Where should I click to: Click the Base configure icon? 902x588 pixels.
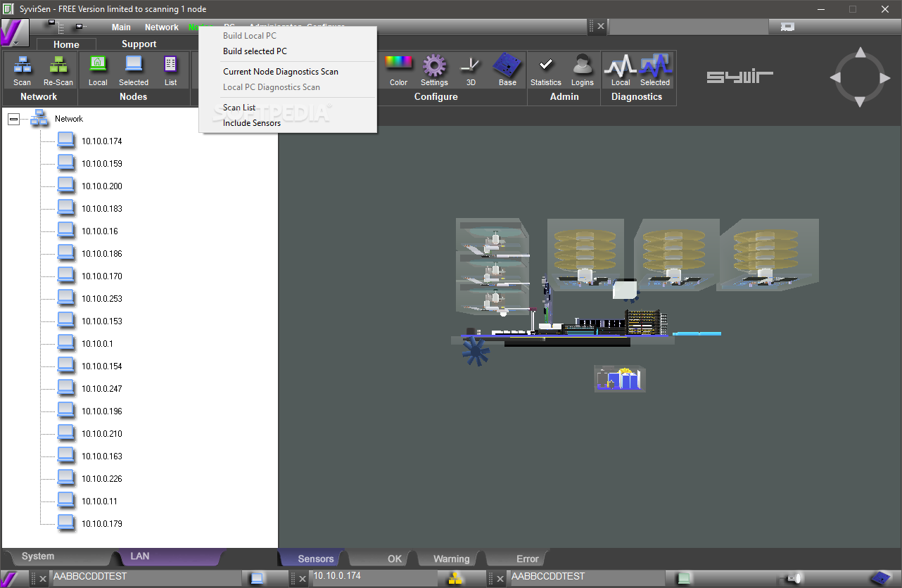pyautogui.click(x=507, y=65)
